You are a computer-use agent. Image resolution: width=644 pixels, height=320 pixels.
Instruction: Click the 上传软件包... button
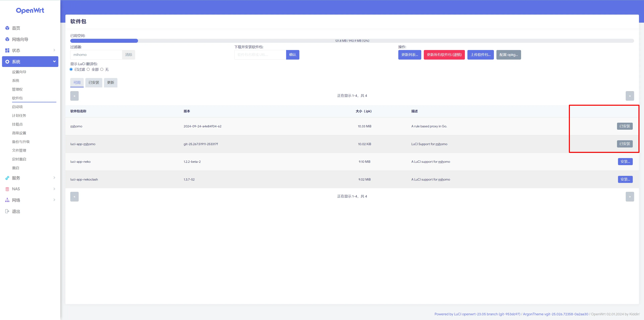[480, 55]
